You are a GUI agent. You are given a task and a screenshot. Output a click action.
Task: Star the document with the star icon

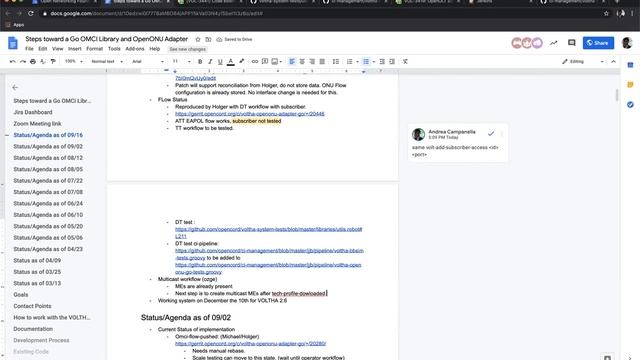(x=198, y=40)
